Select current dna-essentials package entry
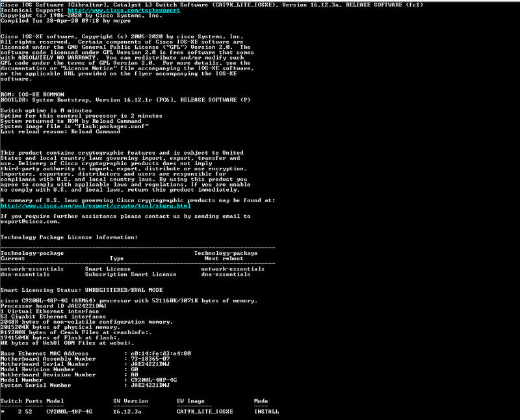This screenshot has height=420, width=520. [x=25, y=274]
